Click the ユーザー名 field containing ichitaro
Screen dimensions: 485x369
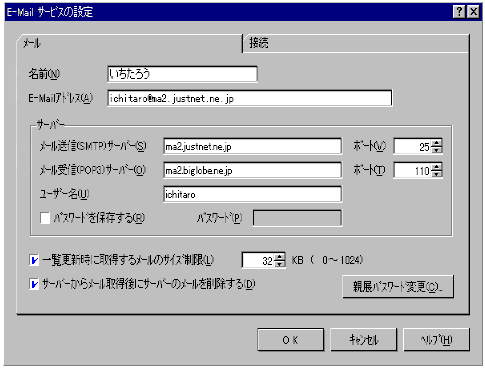click(x=252, y=194)
